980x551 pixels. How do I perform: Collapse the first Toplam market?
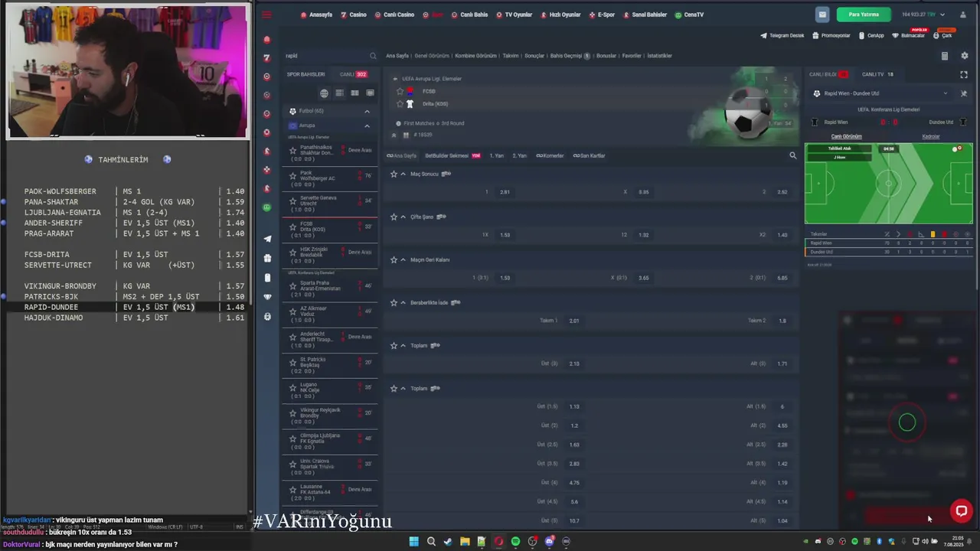403,345
